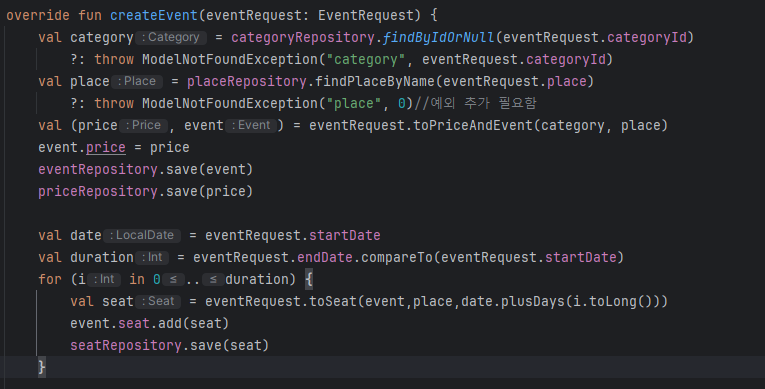Click the categoryRepository identifier
Image resolution: width=765 pixels, height=389 pixels.
302,38
